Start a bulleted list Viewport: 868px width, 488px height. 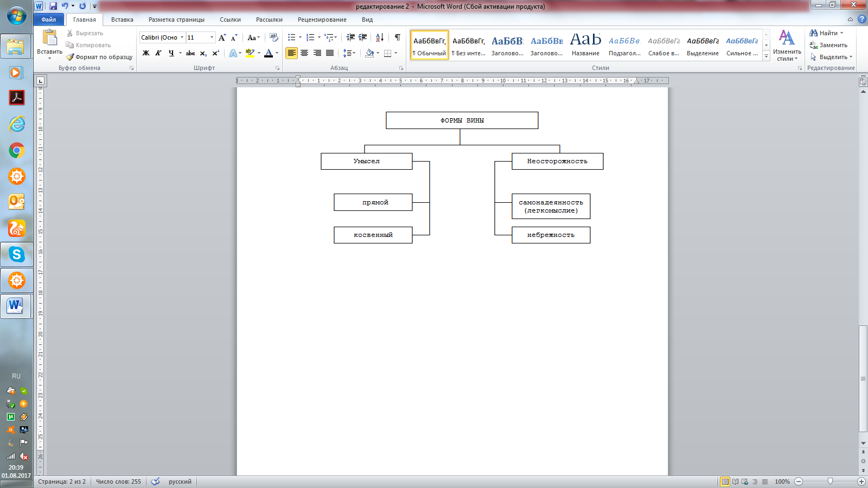click(x=291, y=37)
